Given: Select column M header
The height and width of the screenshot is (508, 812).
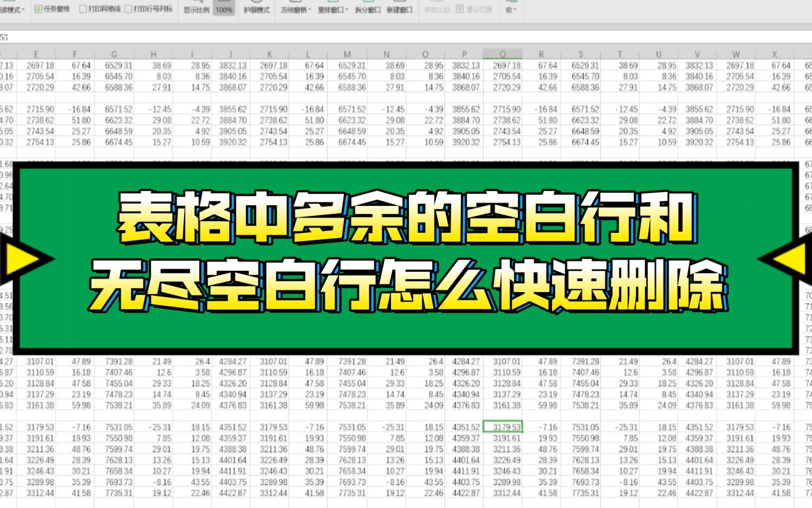Looking at the screenshot, I should point(347,54).
